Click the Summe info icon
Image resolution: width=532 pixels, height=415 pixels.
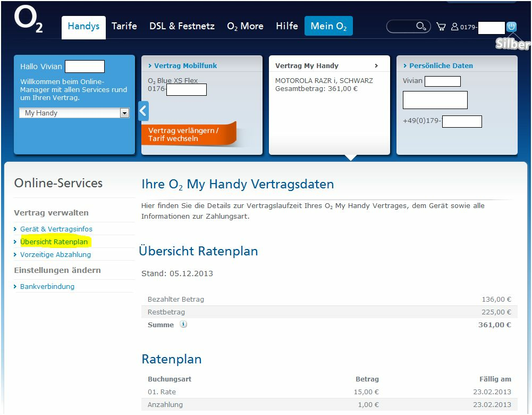pyautogui.click(x=183, y=324)
